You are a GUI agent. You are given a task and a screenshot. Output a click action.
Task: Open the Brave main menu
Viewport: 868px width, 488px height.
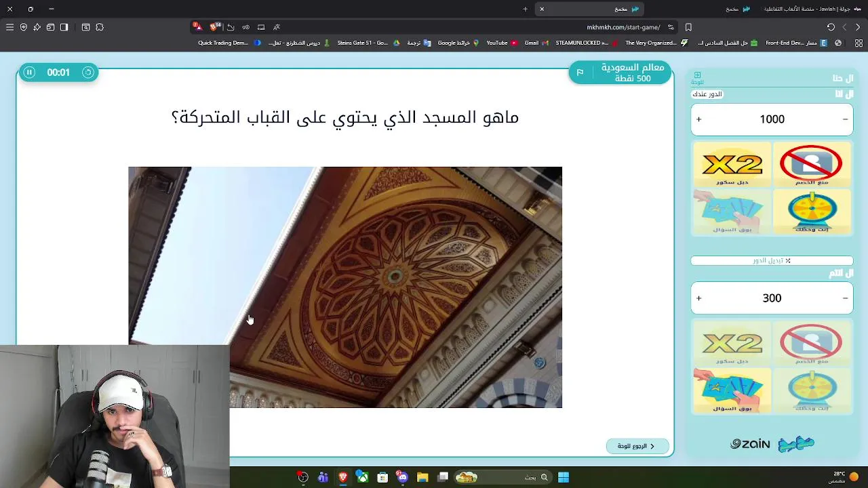9,27
